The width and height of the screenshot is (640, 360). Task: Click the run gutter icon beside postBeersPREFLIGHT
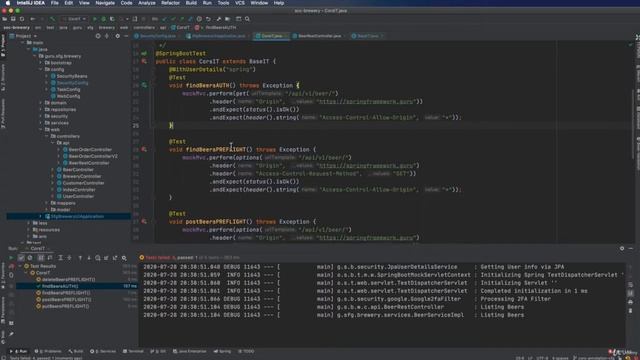(144, 222)
